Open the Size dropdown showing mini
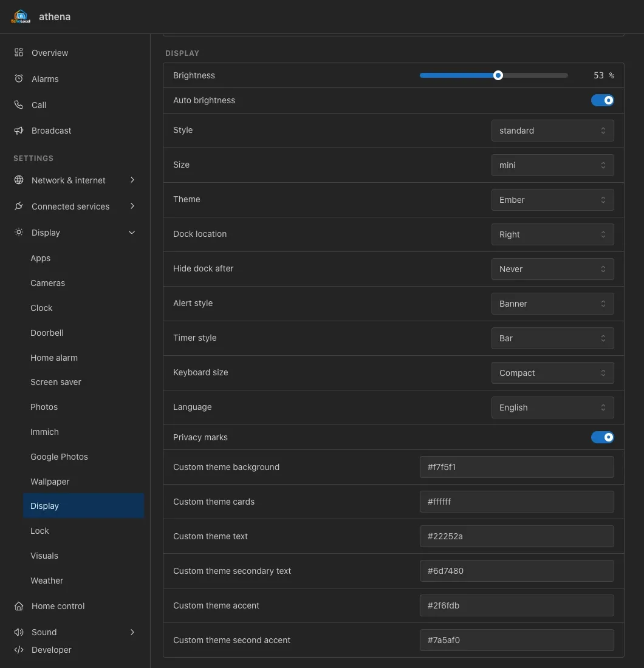The image size is (644, 668). 552,165
